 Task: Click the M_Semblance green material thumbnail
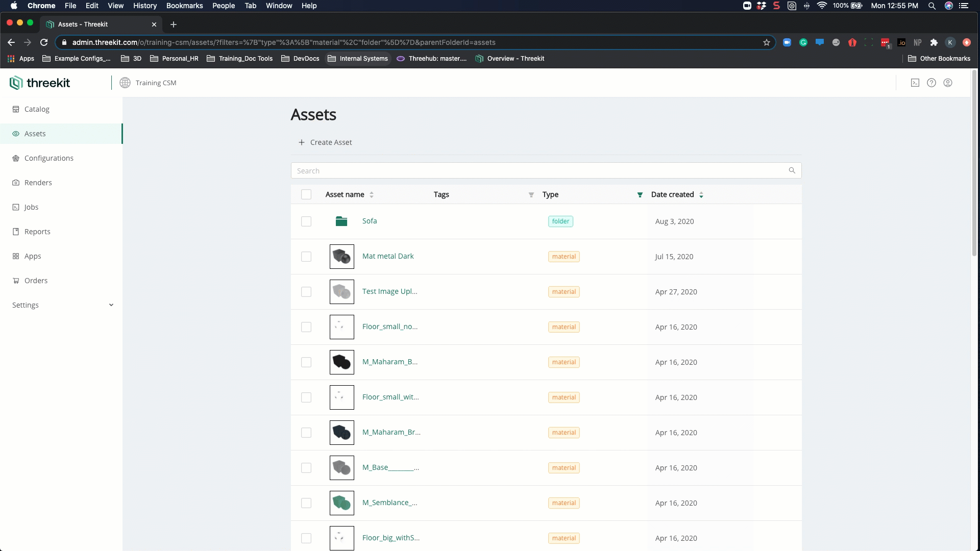pyautogui.click(x=341, y=503)
